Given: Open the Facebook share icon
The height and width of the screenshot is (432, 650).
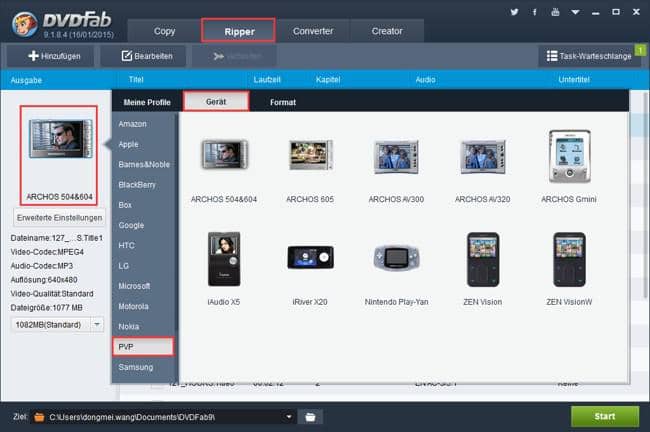Looking at the screenshot, I should 535,12.
